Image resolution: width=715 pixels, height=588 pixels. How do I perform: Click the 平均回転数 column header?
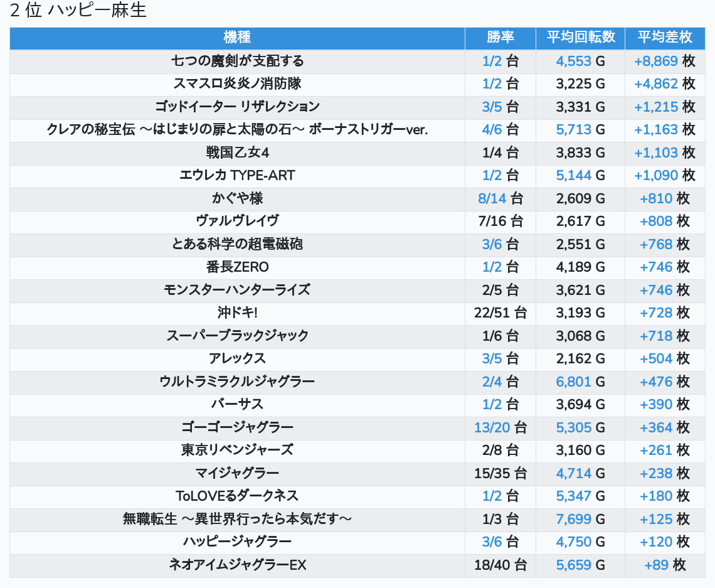click(x=580, y=37)
